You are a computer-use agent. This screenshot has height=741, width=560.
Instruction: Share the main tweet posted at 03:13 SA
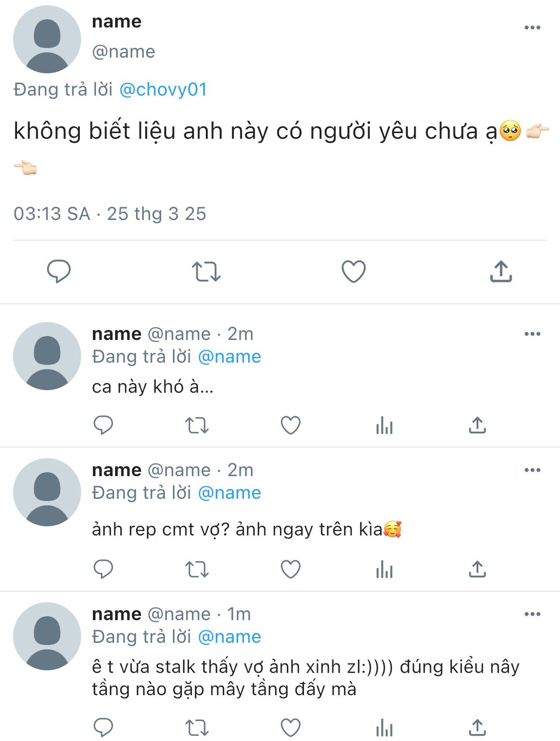pyautogui.click(x=501, y=271)
